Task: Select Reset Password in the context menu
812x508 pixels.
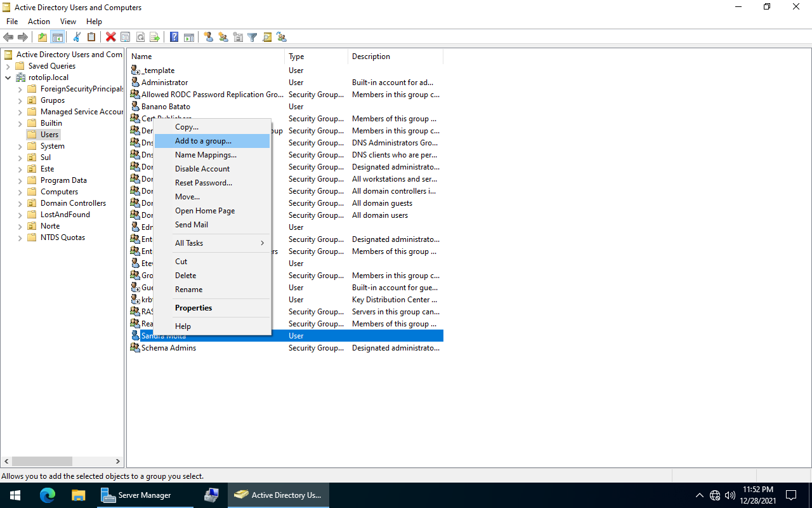Action: coord(203,183)
